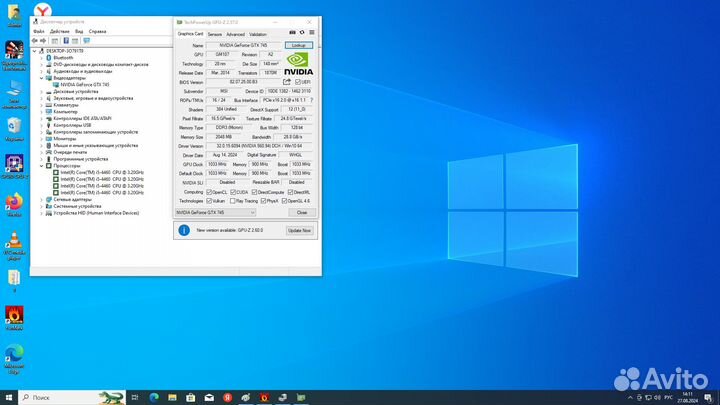Click the Update Now button
The width and height of the screenshot is (720, 405).
pyautogui.click(x=299, y=231)
